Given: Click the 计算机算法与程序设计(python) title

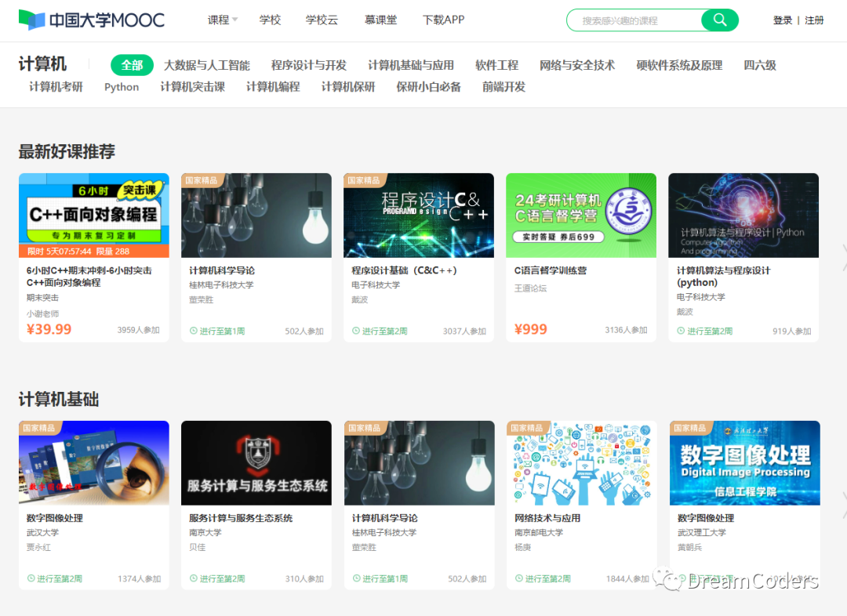Looking at the screenshot, I should (724, 277).
